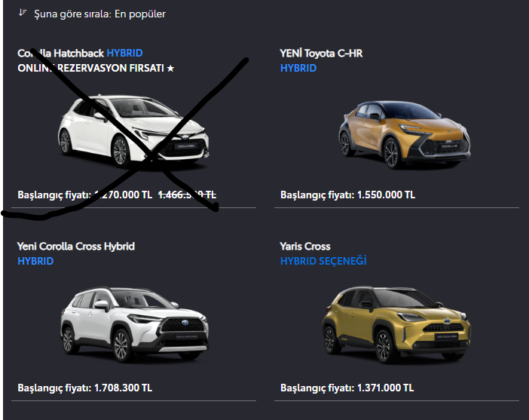Select the orange Toyota C-HR car image
The height and width of the screenshot is (420, 529).
[404, 134]
